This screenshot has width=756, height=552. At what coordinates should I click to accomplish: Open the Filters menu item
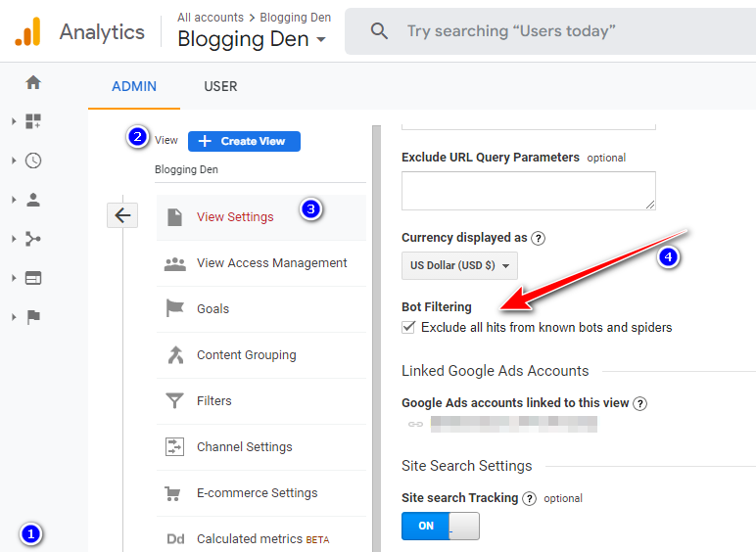click(x=261, y=401)
